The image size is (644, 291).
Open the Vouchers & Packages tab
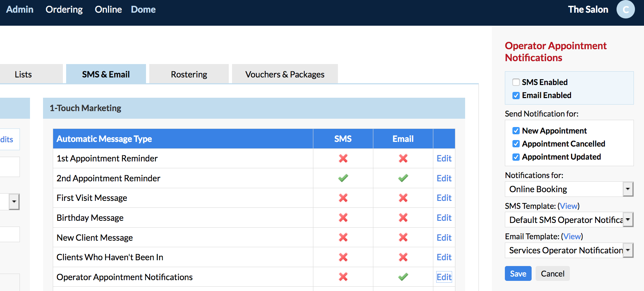[x=285, y=75]
